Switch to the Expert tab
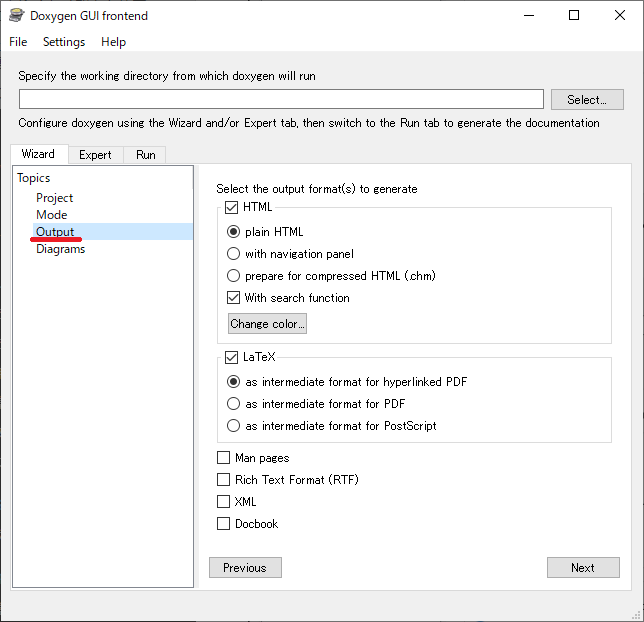The width and height of the screenshot is (644, 622). [x=95, y=155]
